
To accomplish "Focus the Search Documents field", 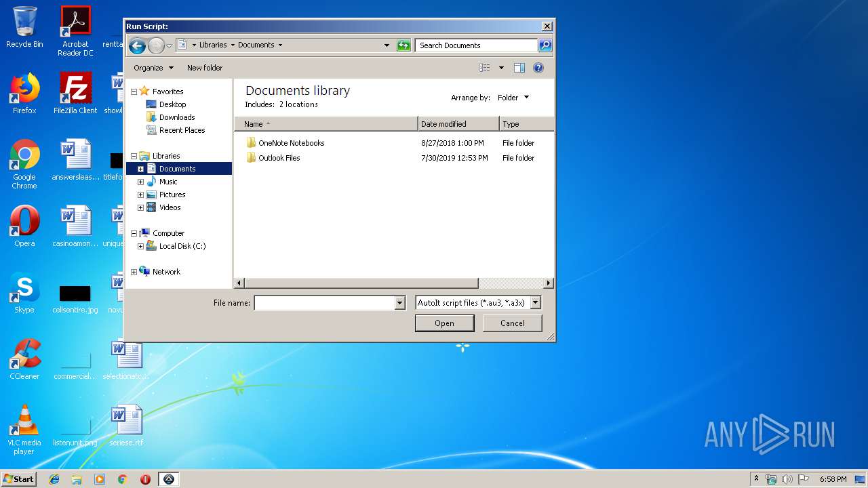I will pyautogui.click(x=476, y=45).
